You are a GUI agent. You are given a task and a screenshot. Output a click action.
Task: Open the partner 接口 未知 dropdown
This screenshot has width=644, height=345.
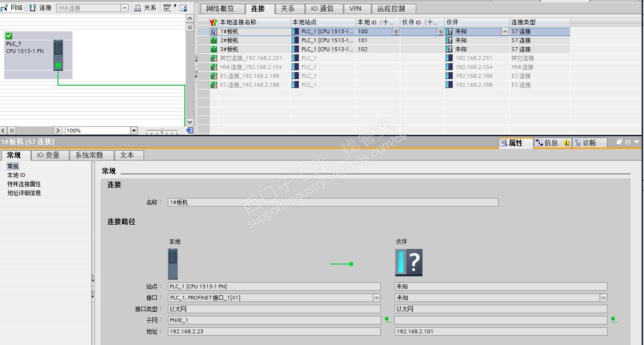(603, 298)
